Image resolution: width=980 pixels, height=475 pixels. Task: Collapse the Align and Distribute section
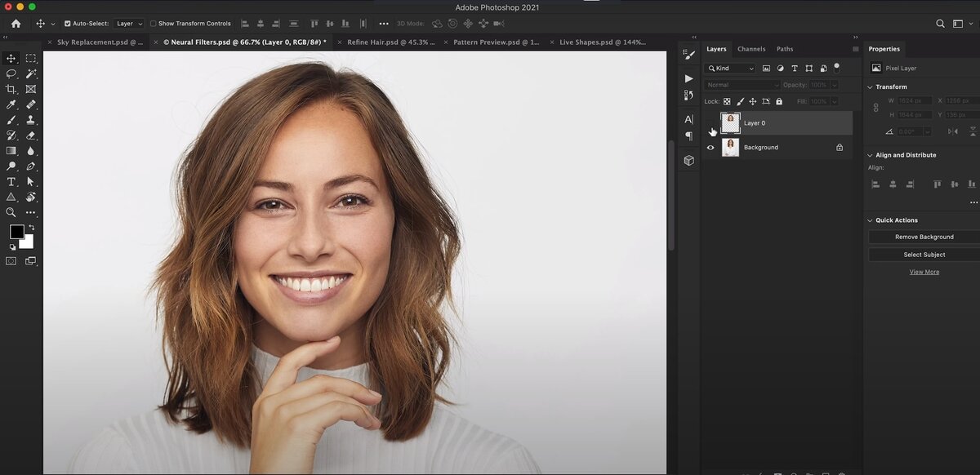point(871,155)
